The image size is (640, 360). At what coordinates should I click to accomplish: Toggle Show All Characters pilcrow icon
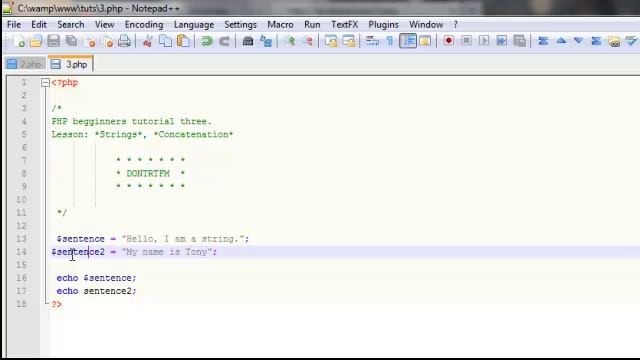(x=390, y=41)
